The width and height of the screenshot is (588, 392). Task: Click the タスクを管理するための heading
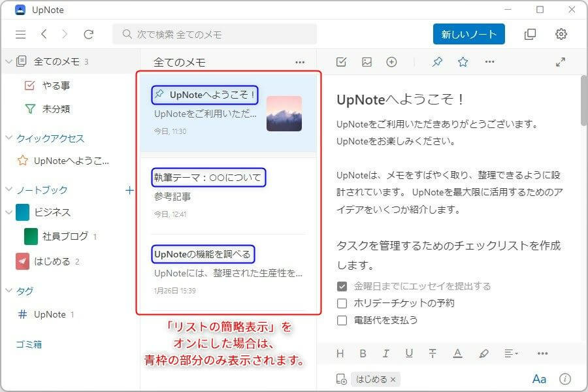[448, 255]
